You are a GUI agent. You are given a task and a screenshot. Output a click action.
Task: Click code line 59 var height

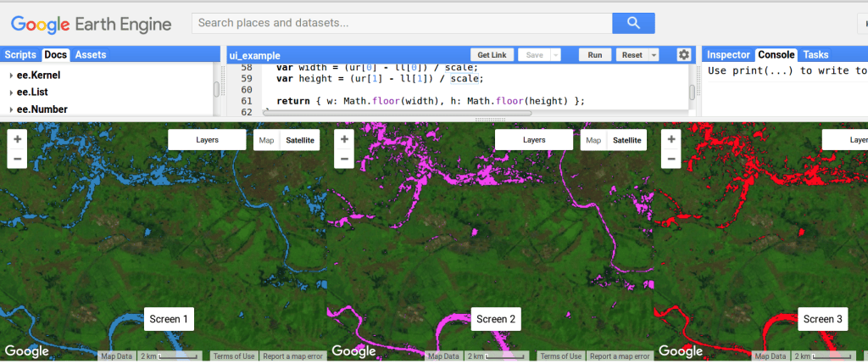click(379, 79)
